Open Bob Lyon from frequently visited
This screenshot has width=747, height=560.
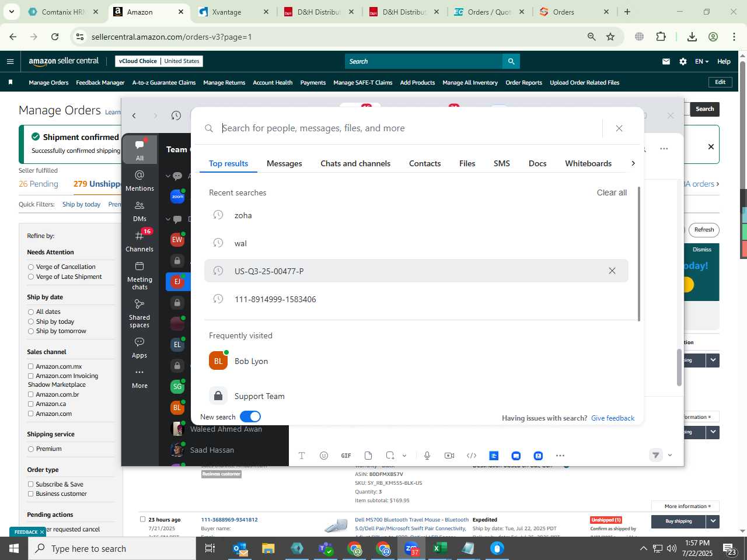click(x=416, y=361)
